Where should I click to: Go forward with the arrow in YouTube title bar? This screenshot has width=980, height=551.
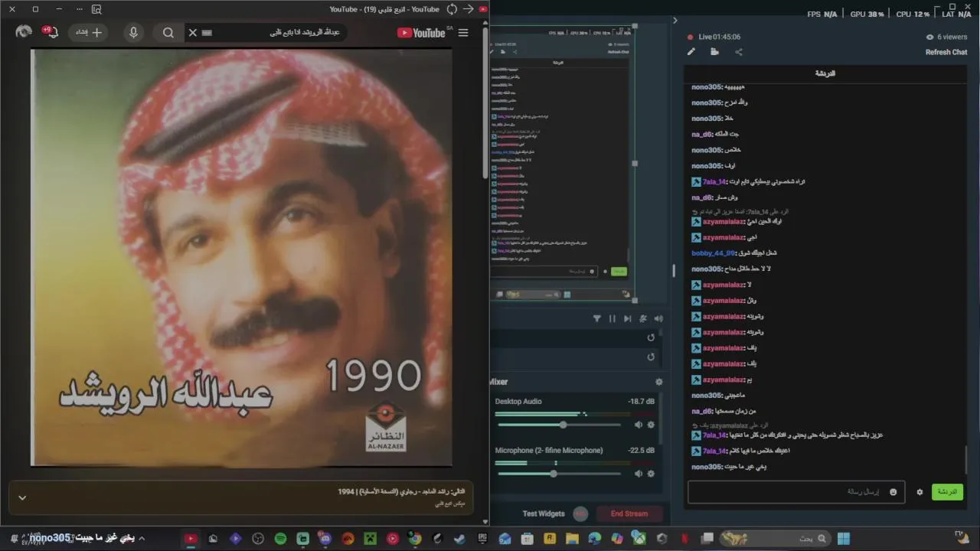pyautogui.click(x=468, y=9)
